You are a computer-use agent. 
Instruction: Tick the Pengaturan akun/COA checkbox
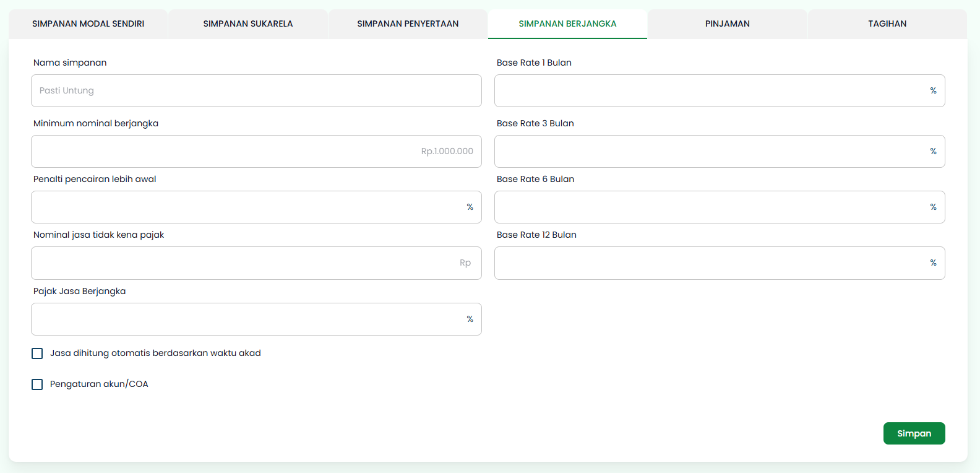37,384
